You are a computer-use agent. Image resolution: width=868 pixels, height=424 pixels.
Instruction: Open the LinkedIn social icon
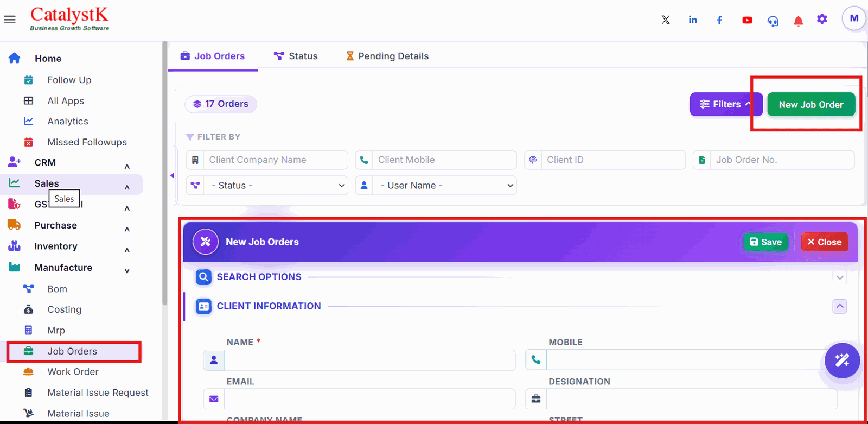point(693,20)
